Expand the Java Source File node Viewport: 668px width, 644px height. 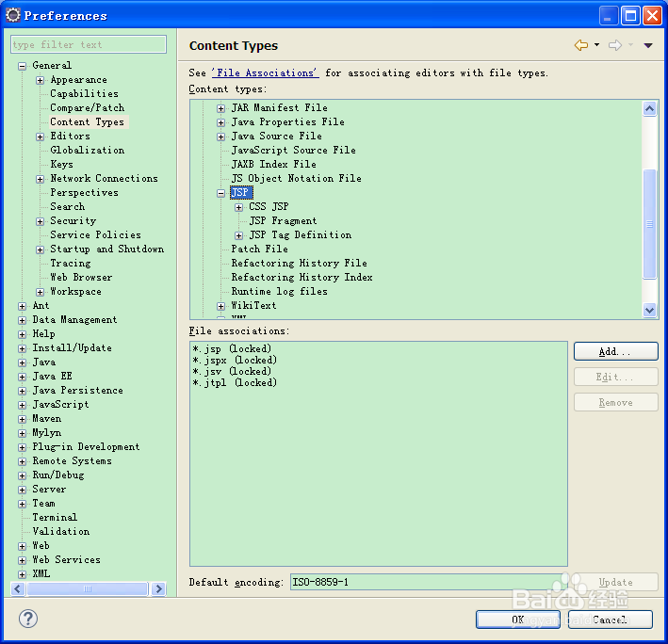(x=220, y=137)
